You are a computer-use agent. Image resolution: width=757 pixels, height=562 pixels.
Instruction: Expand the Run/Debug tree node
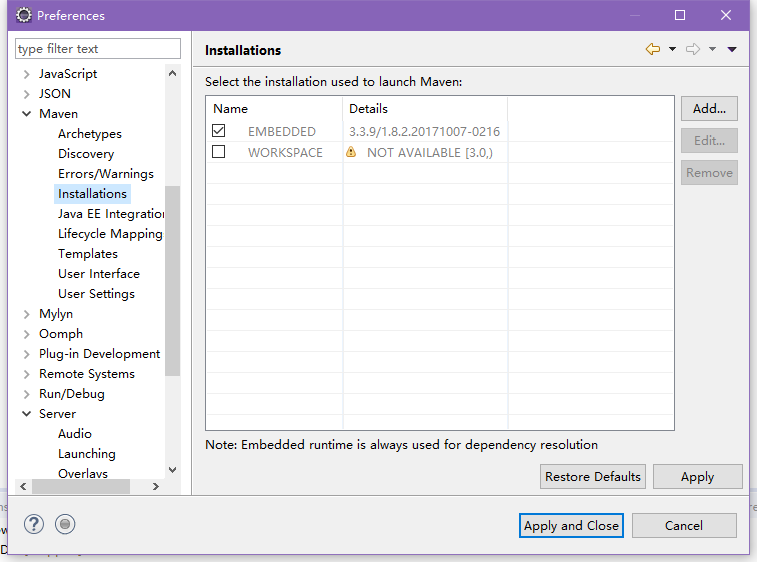[27, 394]
